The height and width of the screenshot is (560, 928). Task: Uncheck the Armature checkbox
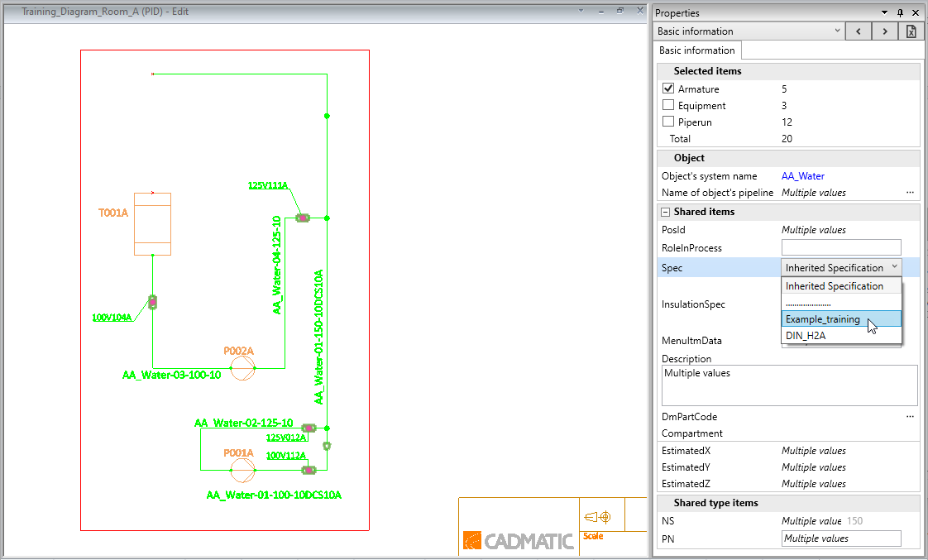[668, 89]
